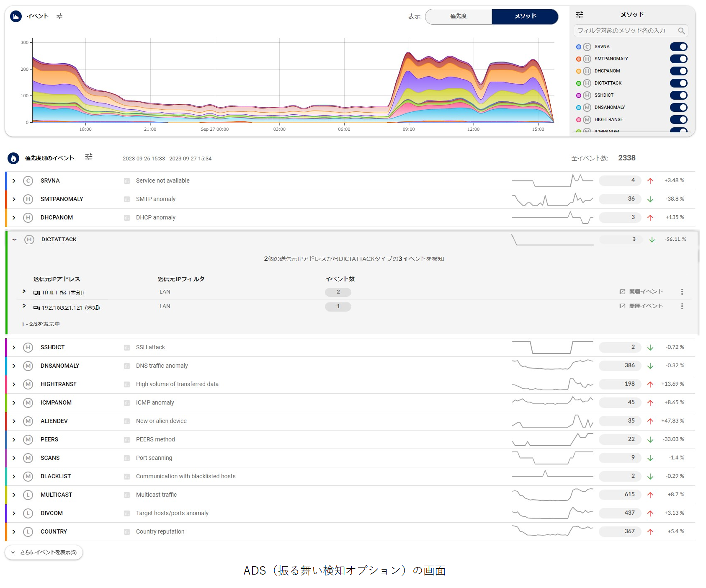Open 関連イベント link for 10.0.1.53
Screen dimensions: 706x588
[x=642, y=292]
